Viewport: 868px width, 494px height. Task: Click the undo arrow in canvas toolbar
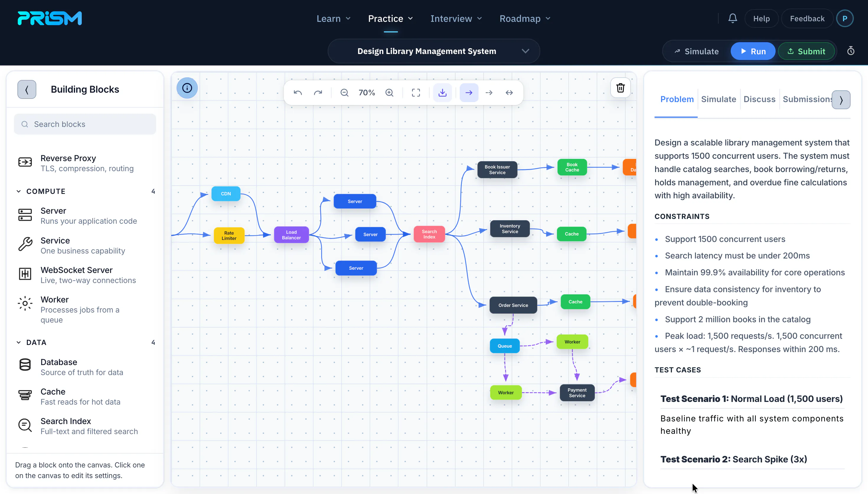pos(298,93)
